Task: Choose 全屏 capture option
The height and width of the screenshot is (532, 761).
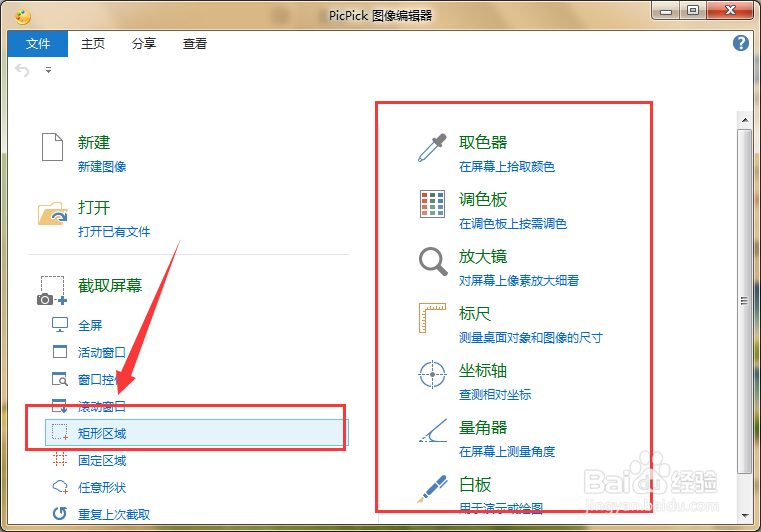Action: 90,325
